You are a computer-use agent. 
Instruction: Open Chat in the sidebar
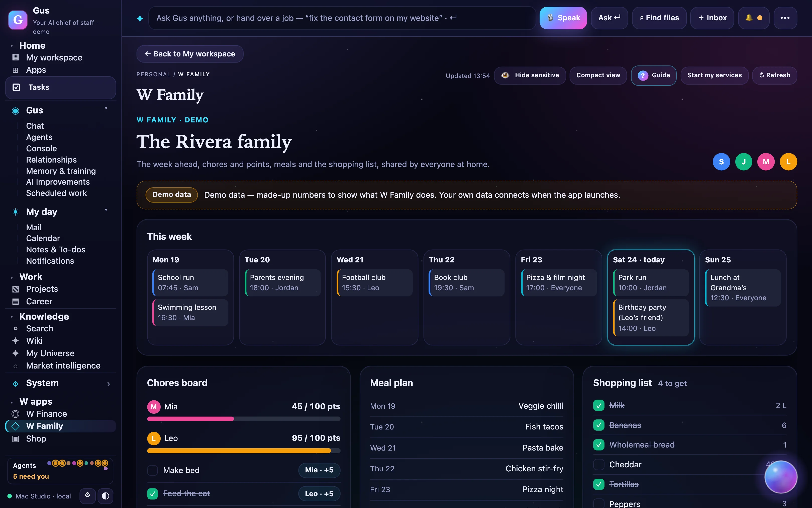[x=35, y=126]
